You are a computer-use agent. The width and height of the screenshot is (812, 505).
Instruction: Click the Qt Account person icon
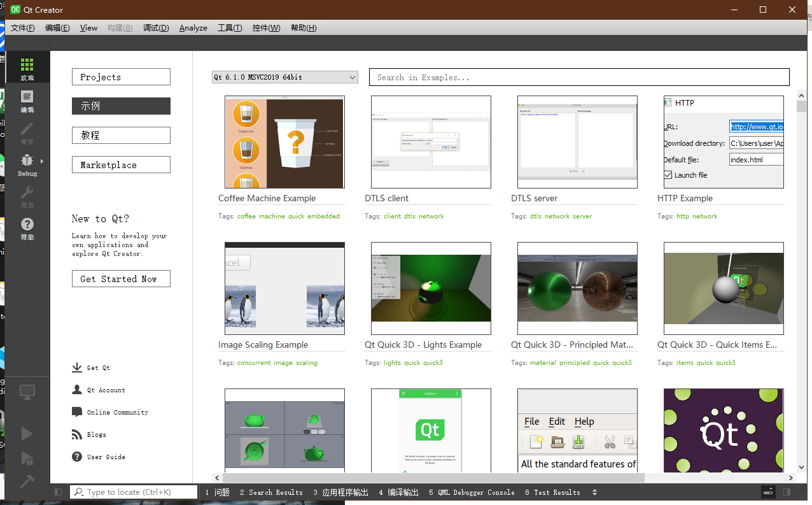pos(77,390)
